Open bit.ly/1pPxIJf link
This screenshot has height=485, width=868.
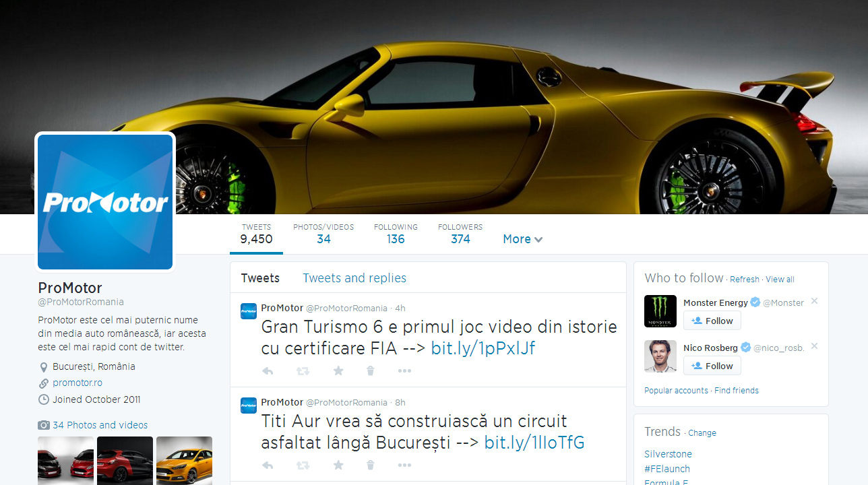click(x=483, y=348)
